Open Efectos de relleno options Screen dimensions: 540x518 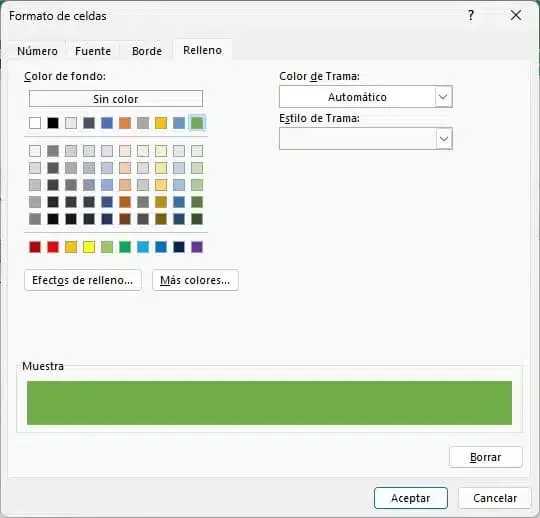tap(83, 280)
